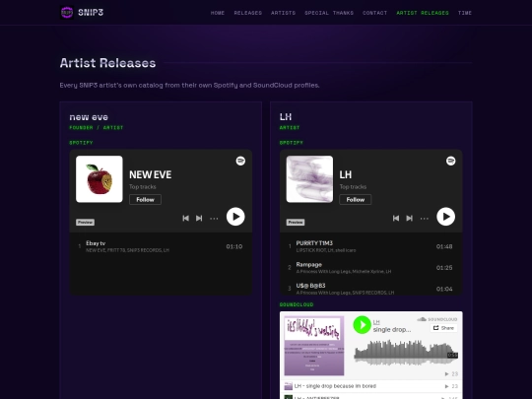Click the NEW EVE artist title in player
Screen dimensions: 532x399
pyautogui.click(x=151, y=174)
